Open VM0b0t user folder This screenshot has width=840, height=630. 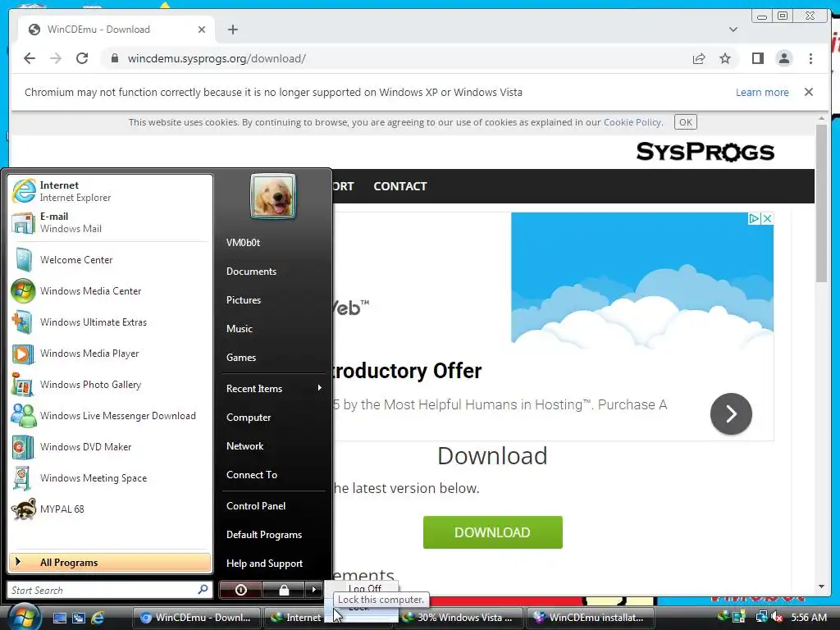(243, 243)
